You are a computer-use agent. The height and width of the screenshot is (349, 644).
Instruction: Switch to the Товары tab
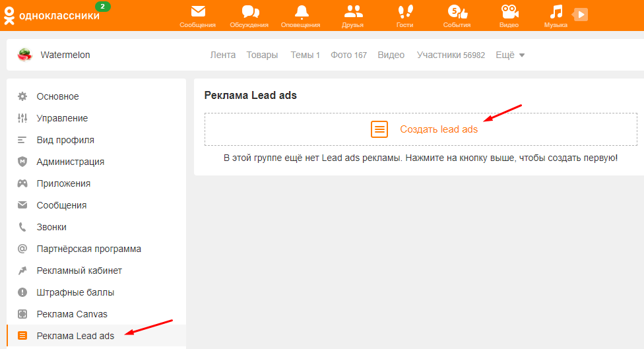coord(262,55)
